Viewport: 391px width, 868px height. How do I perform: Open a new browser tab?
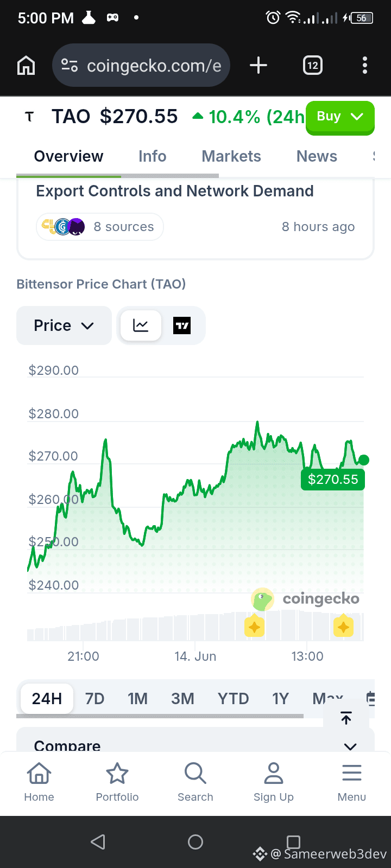(x=258, y=66)
